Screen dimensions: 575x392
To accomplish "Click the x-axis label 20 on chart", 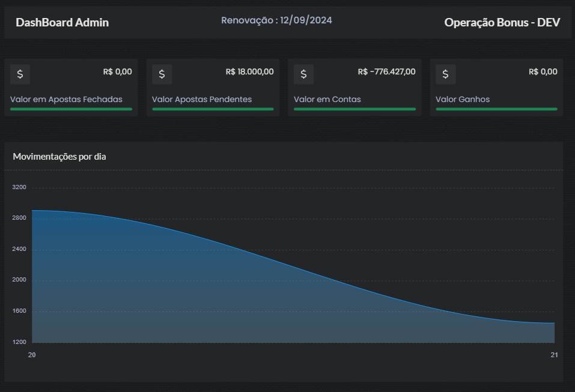I will 32,355.
